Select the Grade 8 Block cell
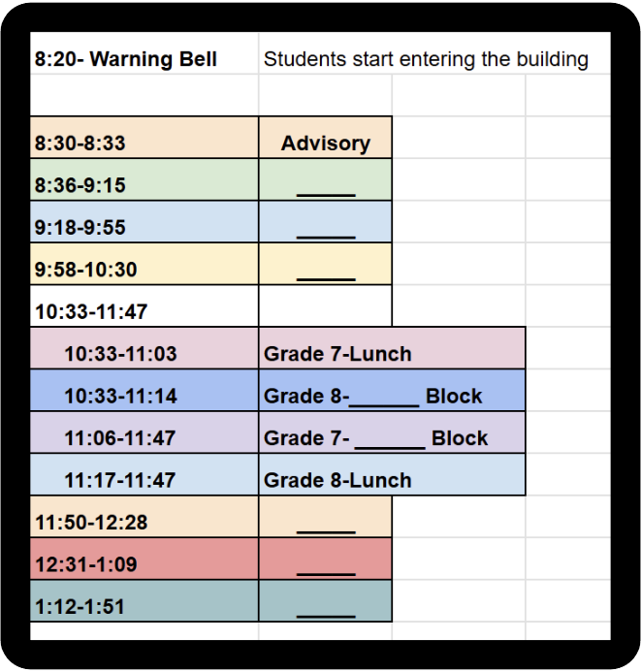641x672 pixels. (x=392, y=396)
